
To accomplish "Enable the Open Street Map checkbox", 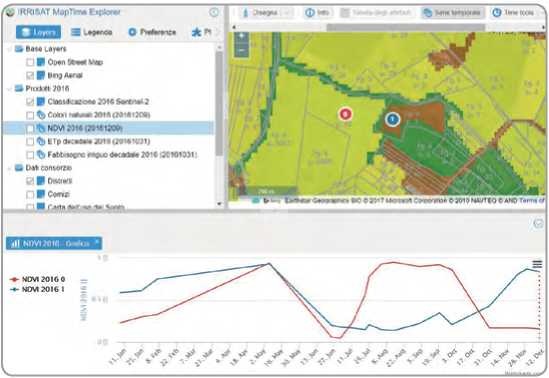I will [x=30, y=62].
